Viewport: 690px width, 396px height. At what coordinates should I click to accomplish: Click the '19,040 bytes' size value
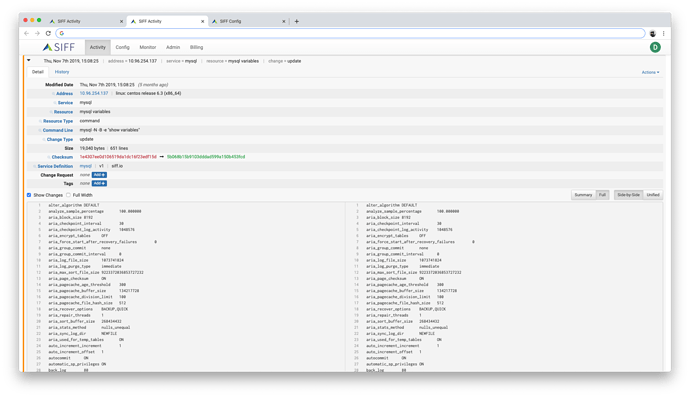point(92,148)
